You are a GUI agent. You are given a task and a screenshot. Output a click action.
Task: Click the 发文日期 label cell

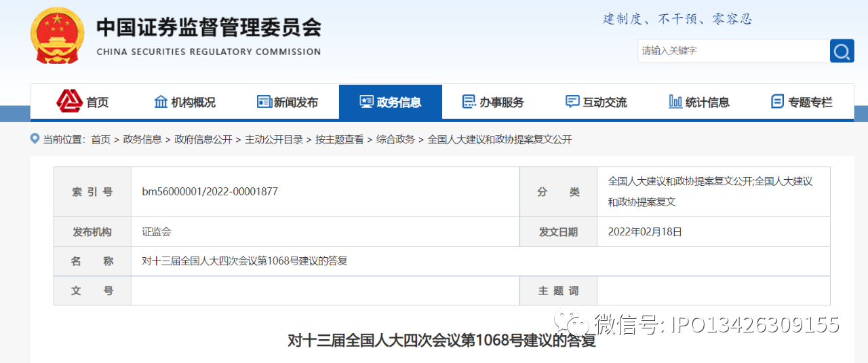(x=558, y=232)
